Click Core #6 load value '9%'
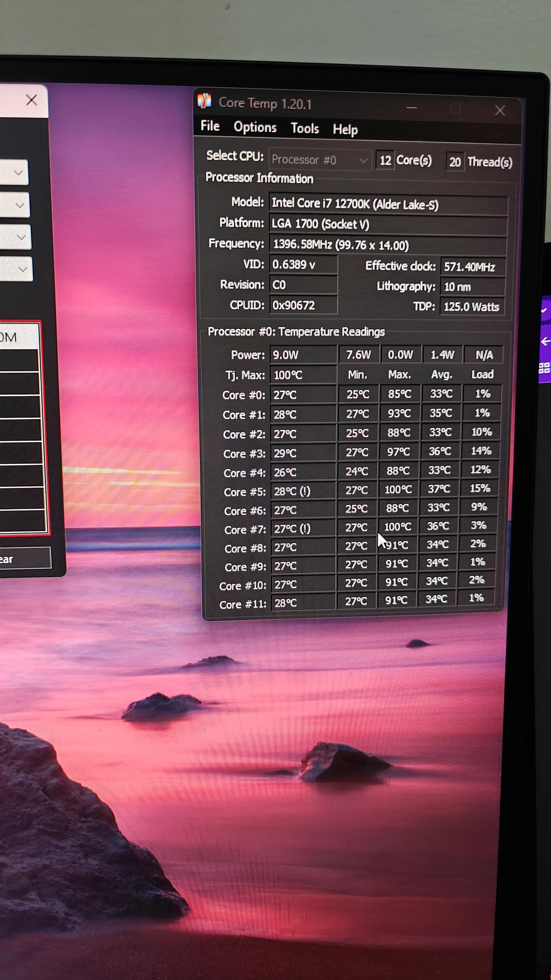 (479, 507)
